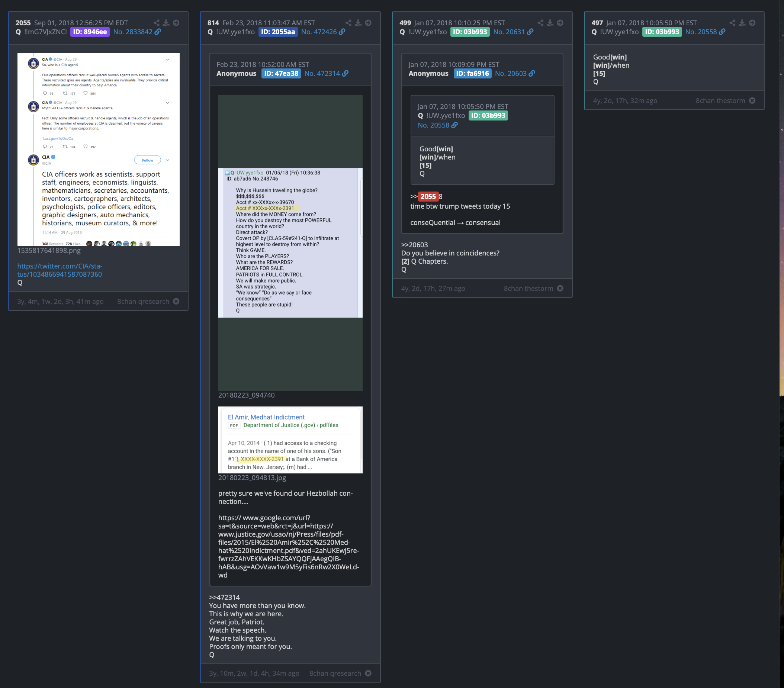Click link icon beside No. 20631
The width and height of the screenshot is (784, 688).
[530, 32]
